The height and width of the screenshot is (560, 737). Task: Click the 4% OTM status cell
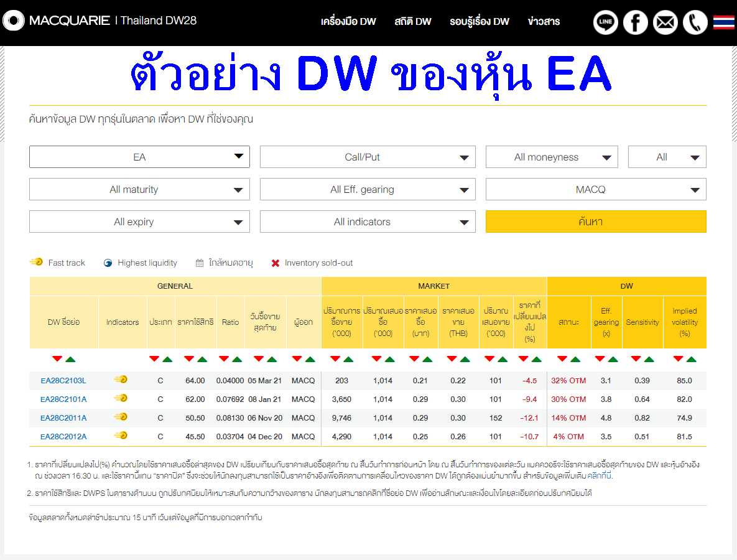point(568,436)
